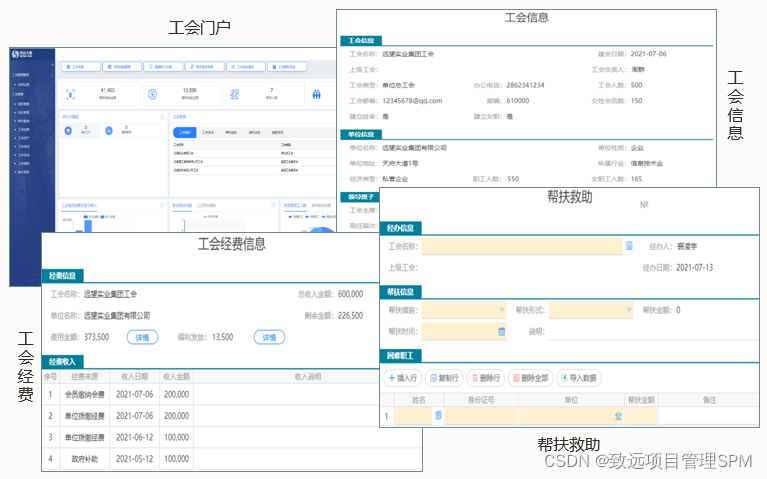Screen dimensions: 767x479
Task: Click the 所属行业 value 信息技术业
Action: 647,163
